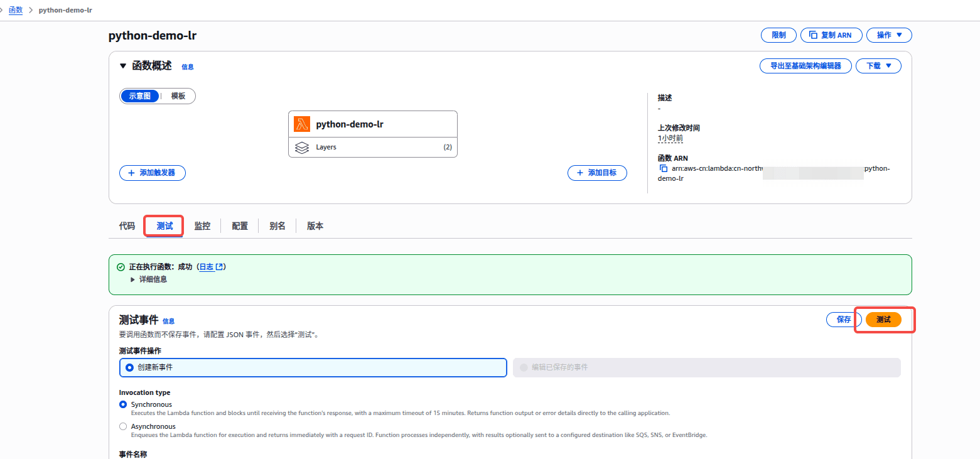Open 信息 link next to 函数概述

[188, 67]
